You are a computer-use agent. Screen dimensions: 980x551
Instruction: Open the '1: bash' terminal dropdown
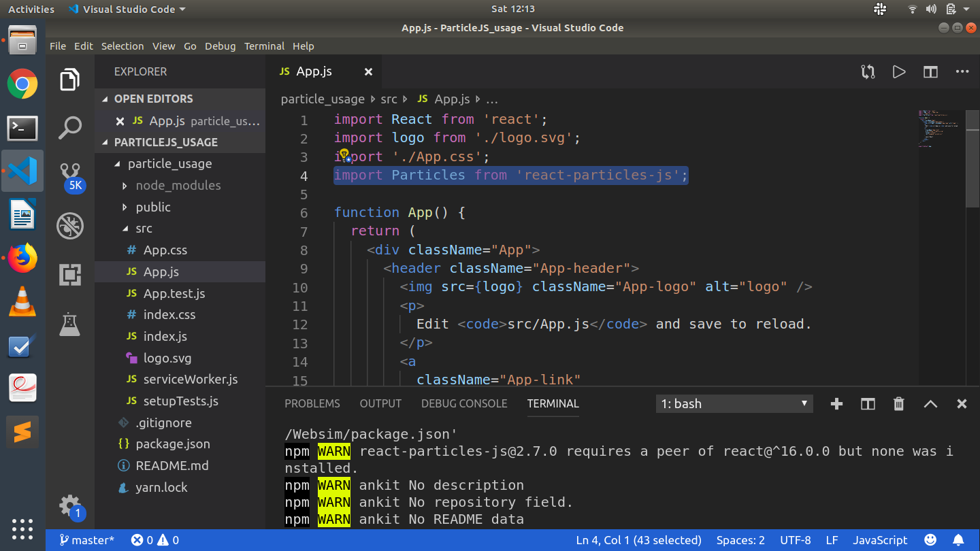734,404
